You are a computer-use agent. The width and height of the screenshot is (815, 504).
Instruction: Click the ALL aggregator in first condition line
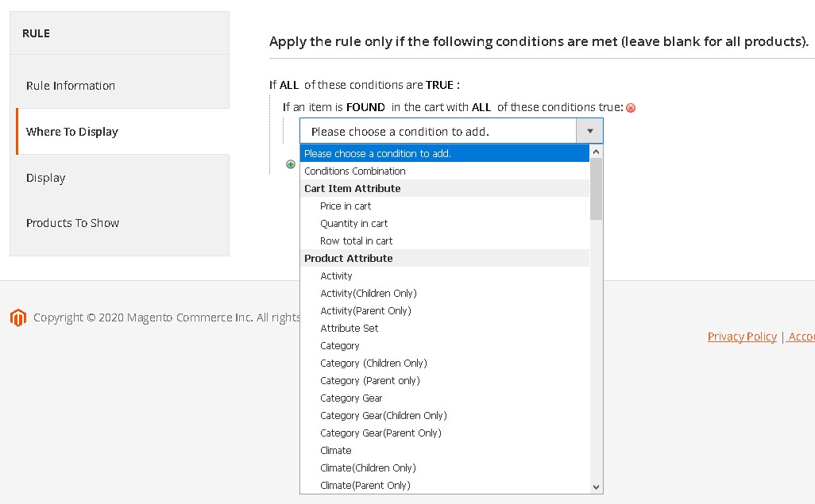(x=289, y=85)
